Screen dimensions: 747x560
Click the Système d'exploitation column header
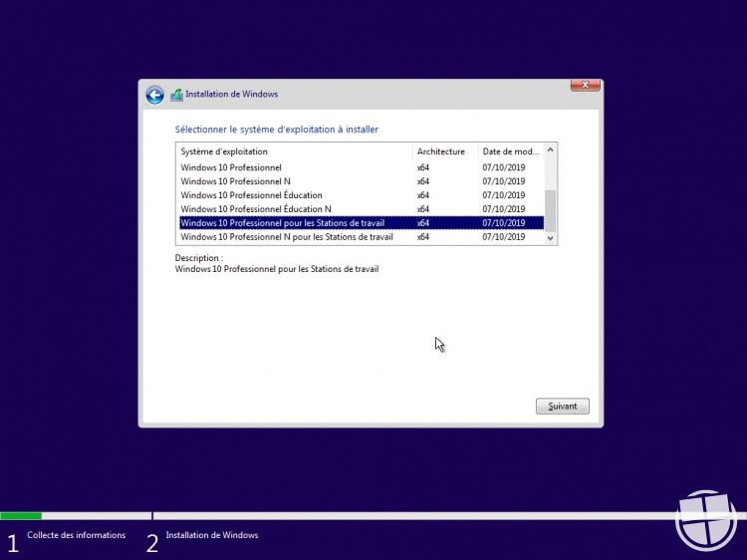pos(294,151)
